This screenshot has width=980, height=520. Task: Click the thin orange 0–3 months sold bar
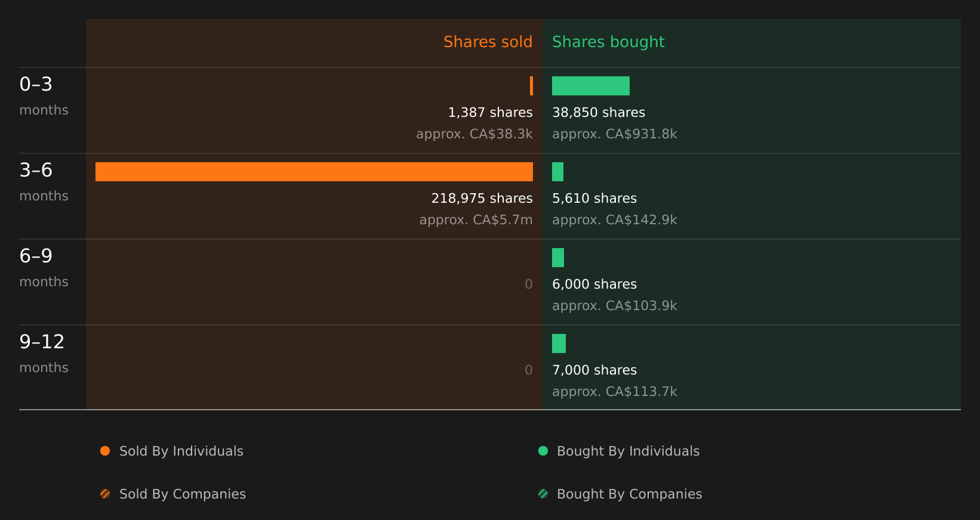pyautogui.click(x=531, y=86)
